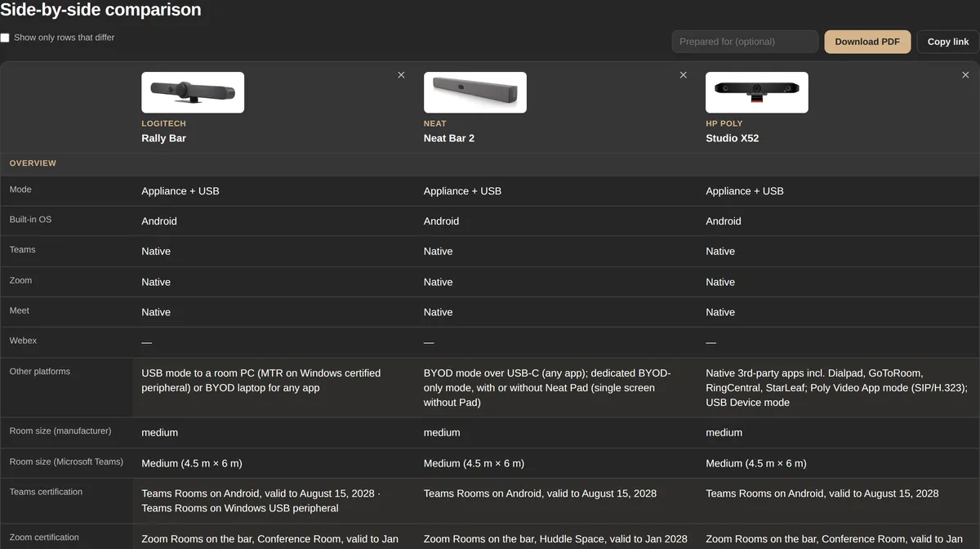Click the LOGITECH brand label

(x=163, y=123)
